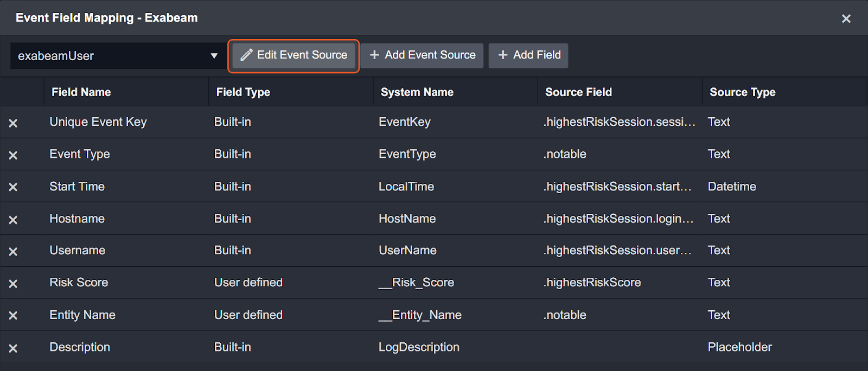The width and height of the screenshot is (868, 371).
Task: Click the .highestRiskScore source field cell
Action: pyautogui.click(x=592, y=283)
